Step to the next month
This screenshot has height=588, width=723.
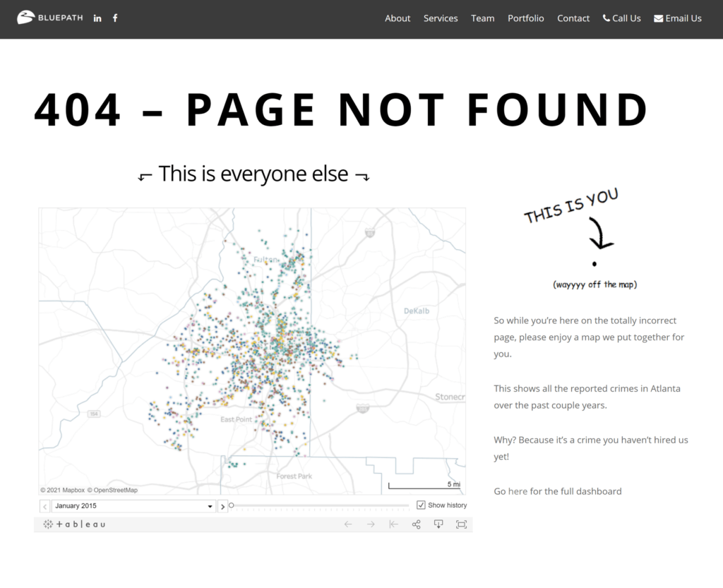pos(223,506)
